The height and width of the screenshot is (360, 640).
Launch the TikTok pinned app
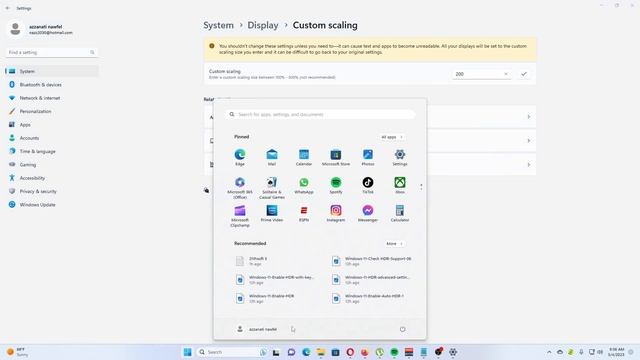pyautogui.click(x=368, y=185)
